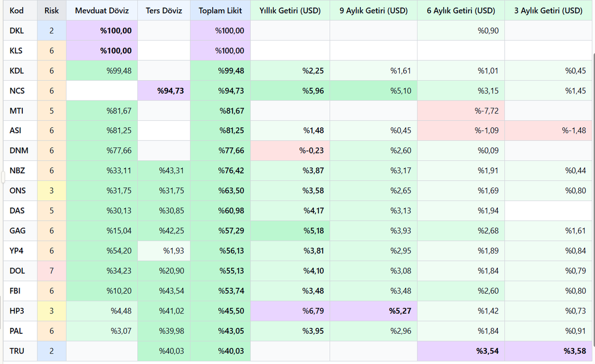Click the Kod column header
Image resolution: width=595 pixels, height=364 pixels.
(20, 10)
